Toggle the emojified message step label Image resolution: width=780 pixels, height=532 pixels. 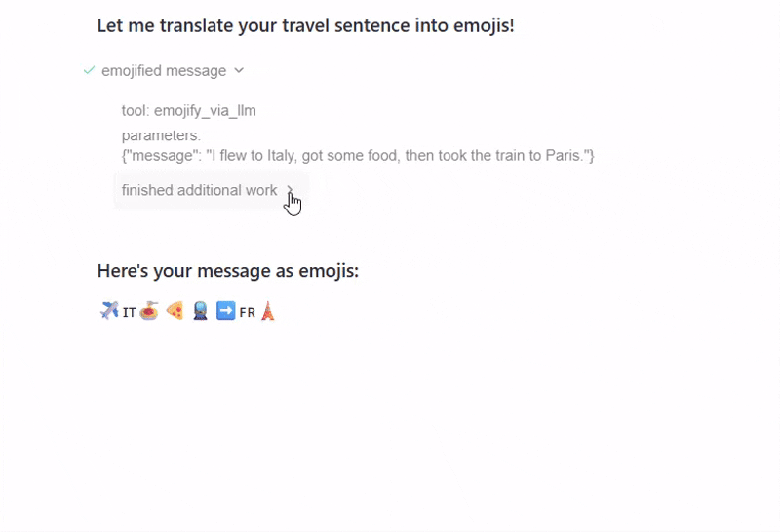164,70
